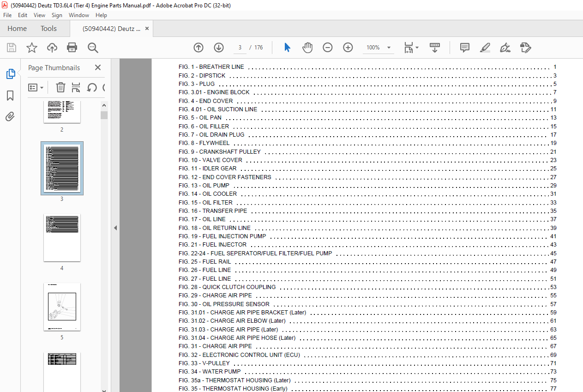Open the Find text magnifier tool
This screenshot has height=392, width=583.
click(x=93, y=48)
